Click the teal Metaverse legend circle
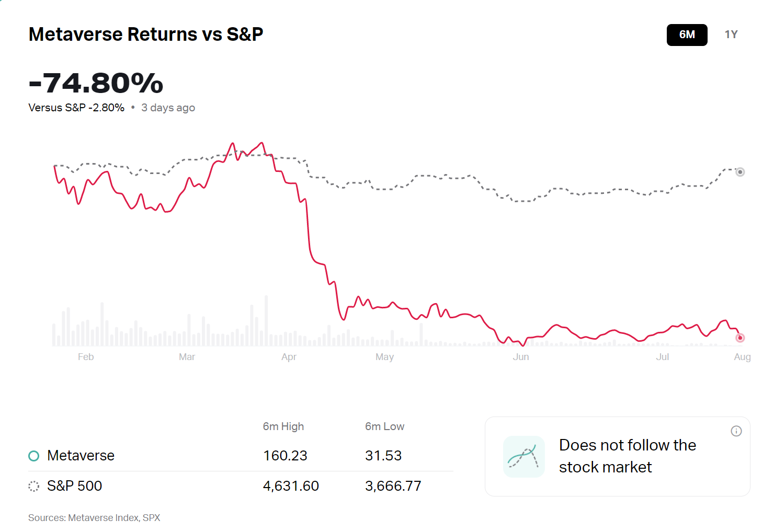 (33, 456)
